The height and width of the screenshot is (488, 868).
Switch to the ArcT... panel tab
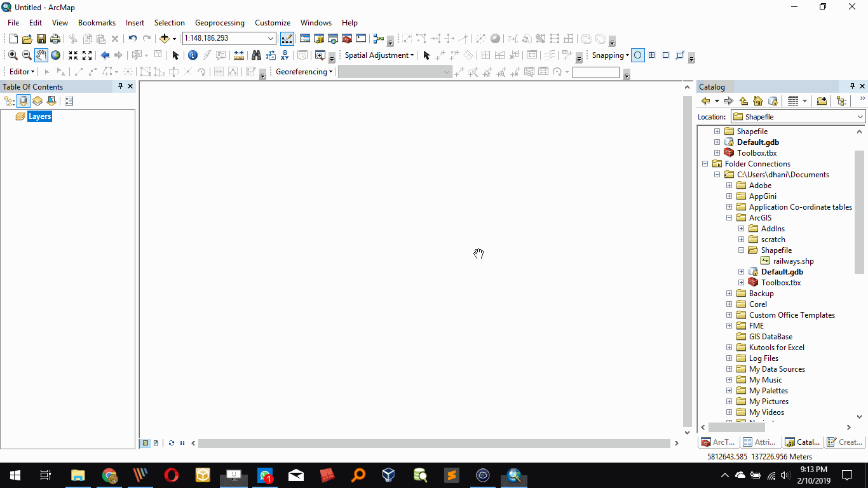[718, 442]
